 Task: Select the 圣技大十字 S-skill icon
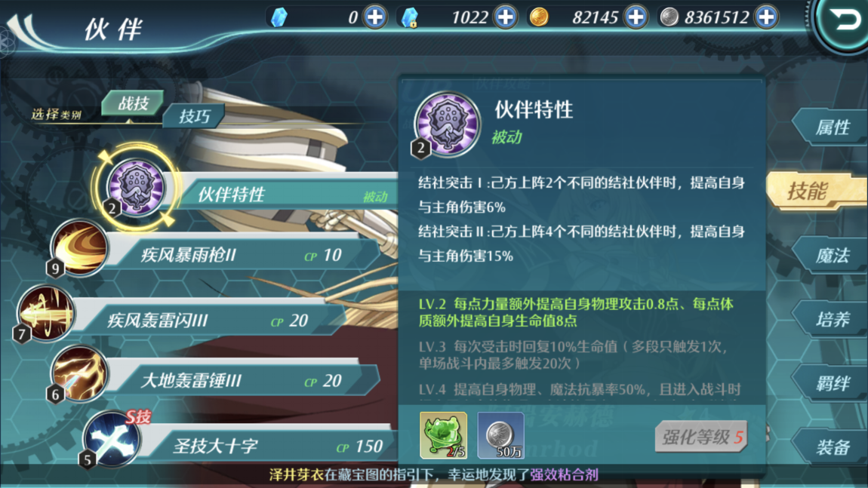112,440
